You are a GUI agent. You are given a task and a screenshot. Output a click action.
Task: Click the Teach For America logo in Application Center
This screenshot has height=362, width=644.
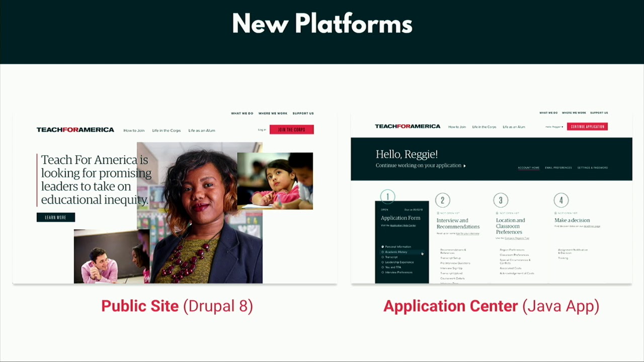point(408,126)
